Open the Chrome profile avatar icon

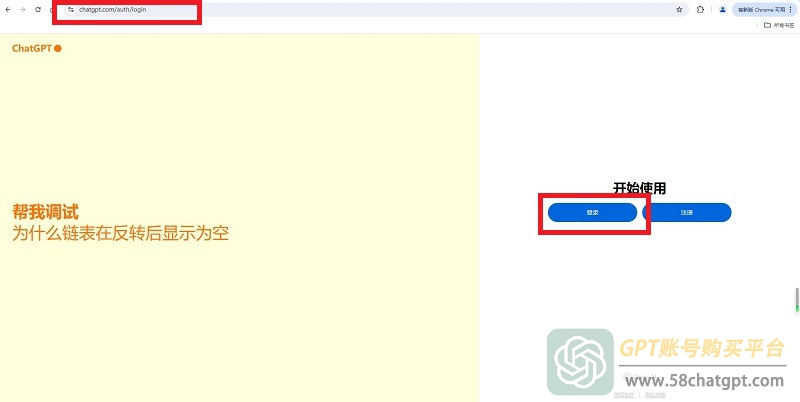pyautogui.click(x=722, y=10)
